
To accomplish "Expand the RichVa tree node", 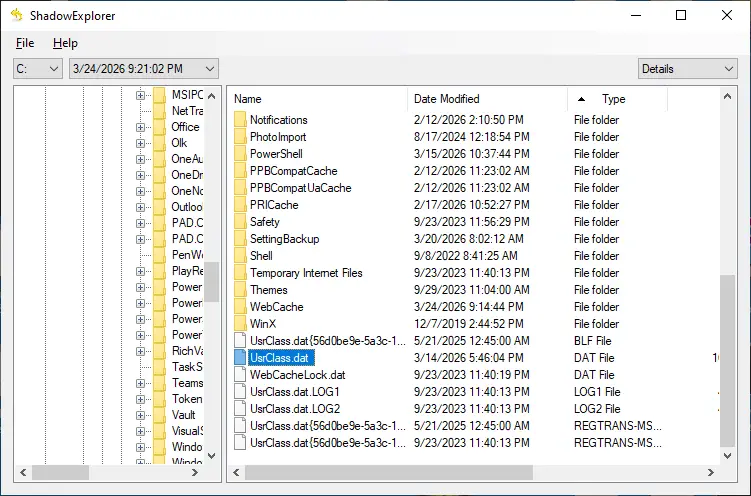I will [140, 351].
